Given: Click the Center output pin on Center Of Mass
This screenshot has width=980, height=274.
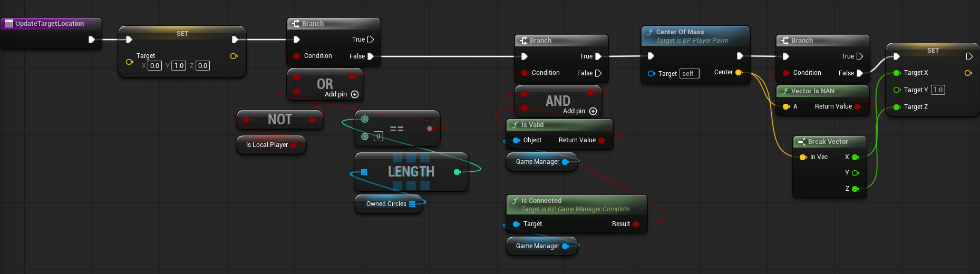Looking at the screenshot, I should point(739,72).
